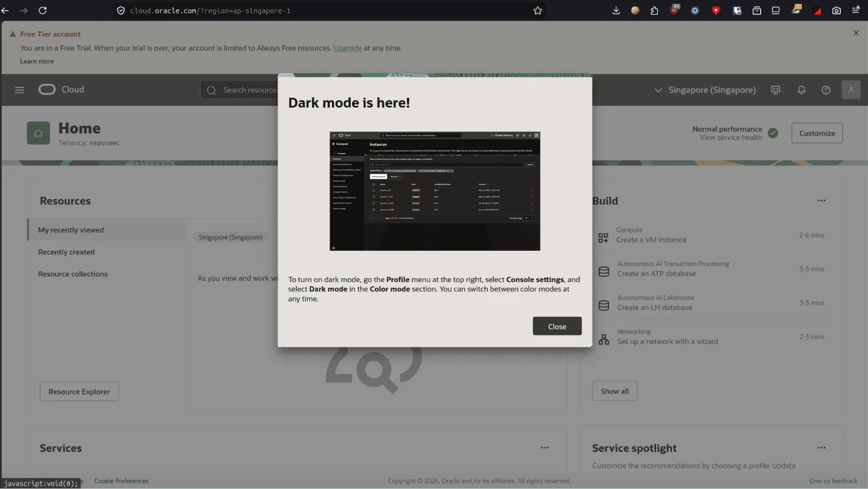The height and width of the screenshot is (489, 868).
Task: Click Create a VM instance link
Action: (x=651, y=240)
